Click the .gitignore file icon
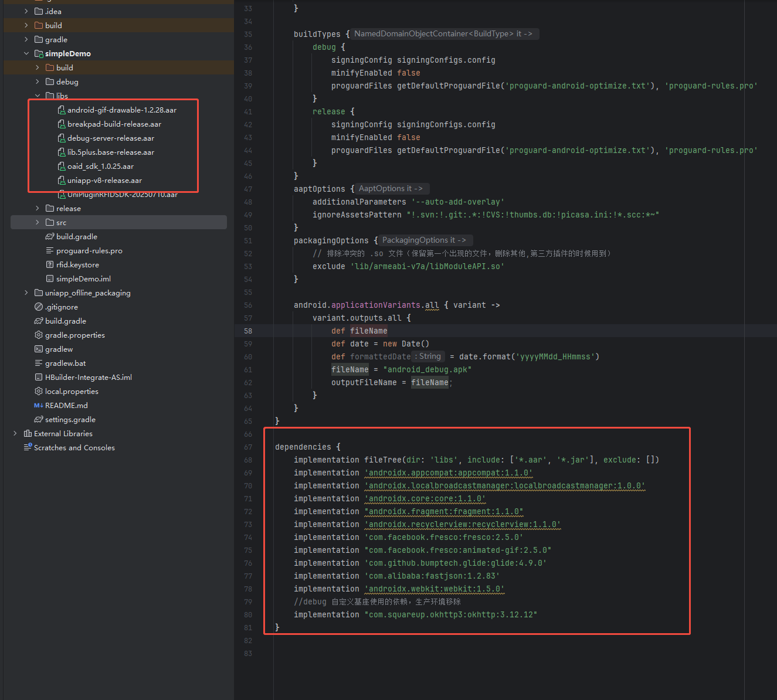 (x=39, y=307)
